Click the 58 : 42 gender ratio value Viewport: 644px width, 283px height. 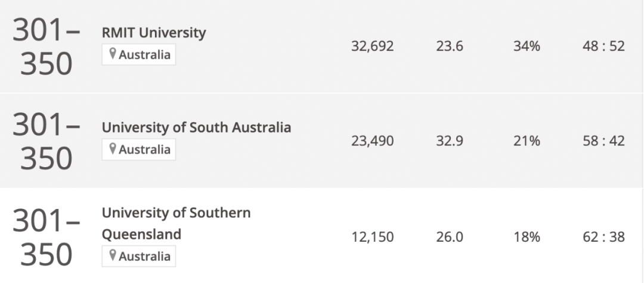[603, 141]
